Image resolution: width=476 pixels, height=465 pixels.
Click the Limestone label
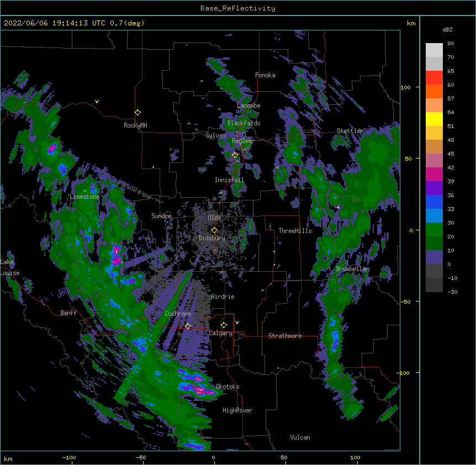(84, 197)
